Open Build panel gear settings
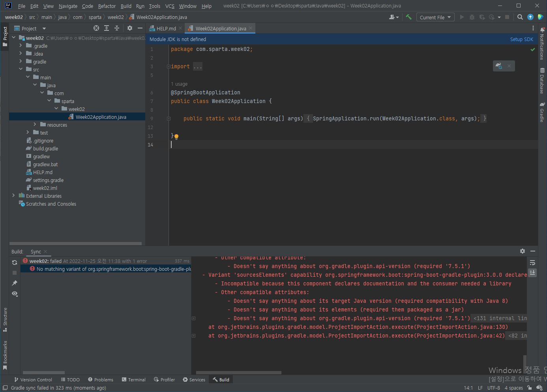The width and height of the screenshot is (547, 392). click(523, 251)
